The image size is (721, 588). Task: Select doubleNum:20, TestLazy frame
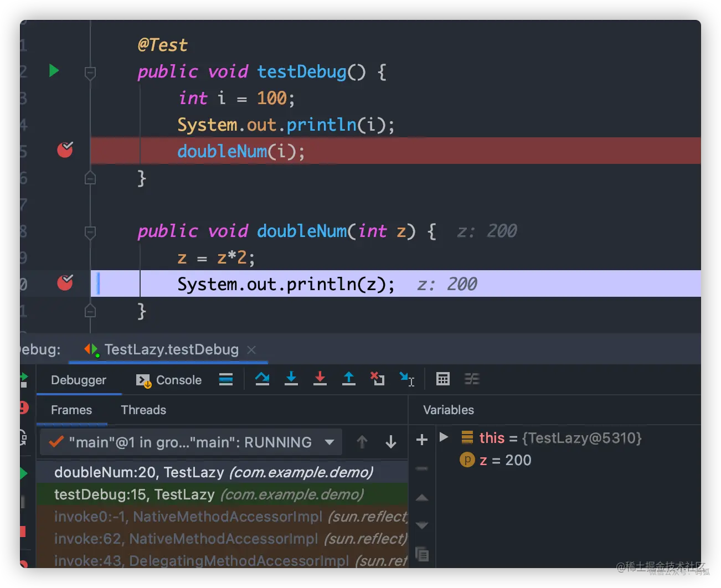click(x=222, y=472)
